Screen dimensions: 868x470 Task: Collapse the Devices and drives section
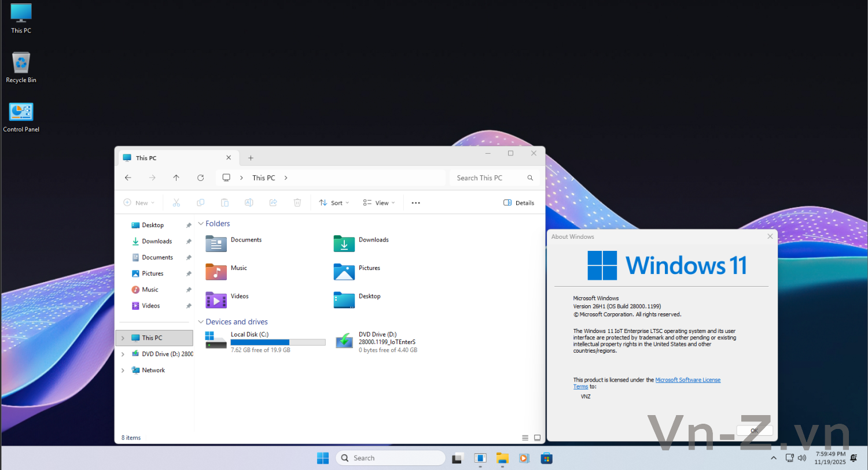[x=201, y=322]
